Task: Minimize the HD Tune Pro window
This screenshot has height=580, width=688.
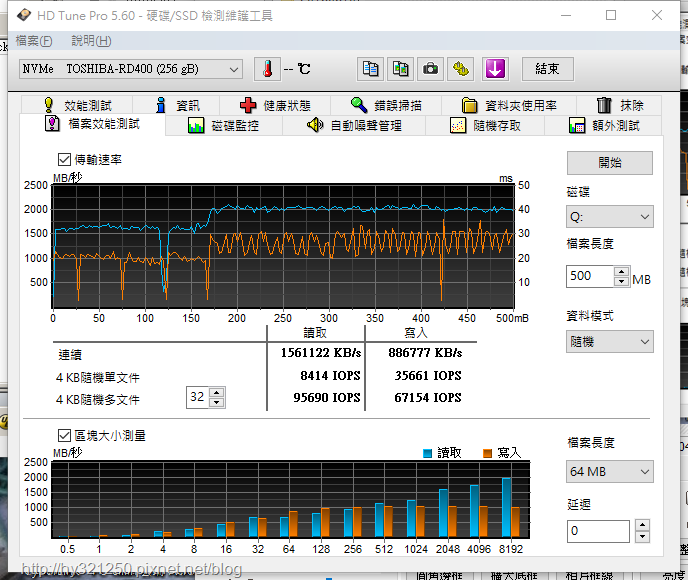Action: (566, 15)
